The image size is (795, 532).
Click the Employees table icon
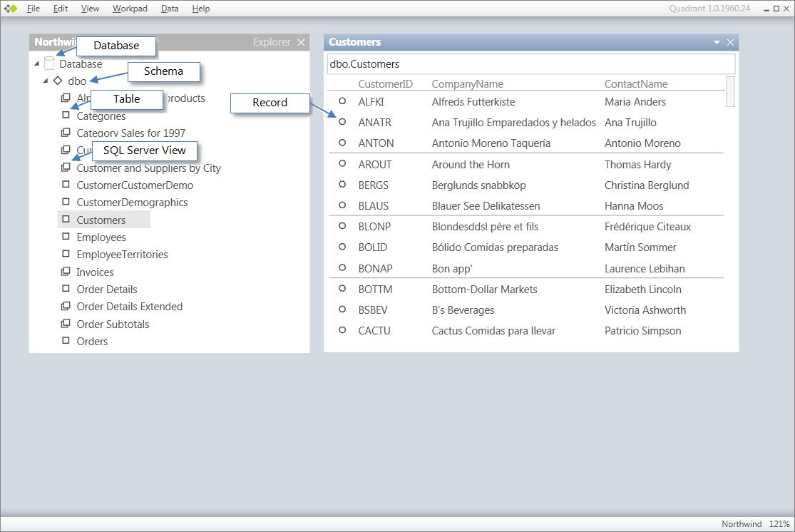coord(66,236)
